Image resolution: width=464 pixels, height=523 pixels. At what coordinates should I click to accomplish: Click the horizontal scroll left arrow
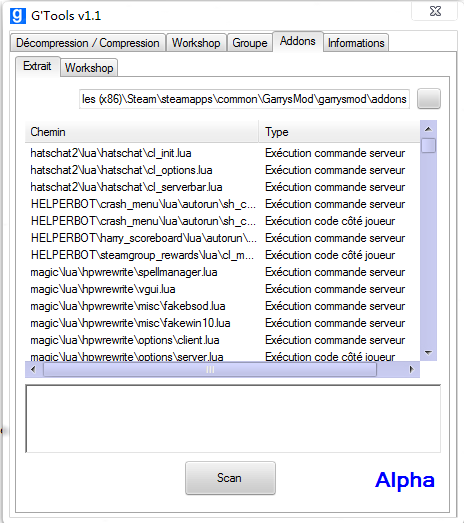tap(33, 370)
